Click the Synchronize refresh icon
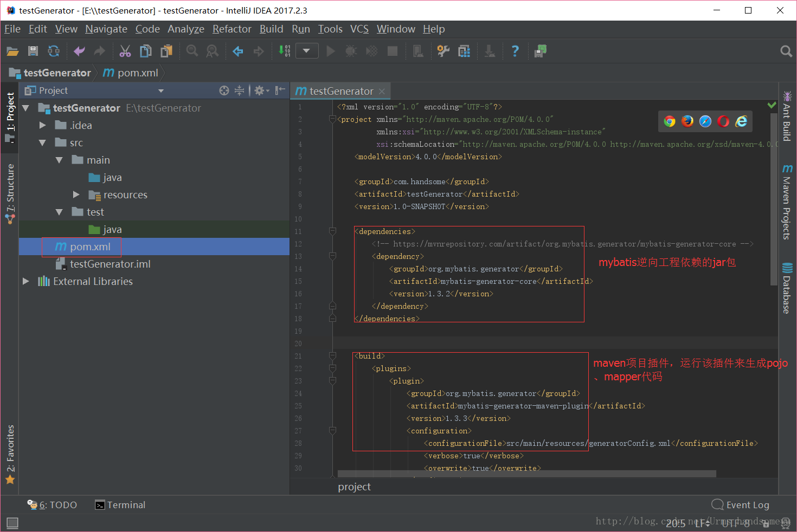This screenshot has width=797, height=532. click(x=54, y=51)
